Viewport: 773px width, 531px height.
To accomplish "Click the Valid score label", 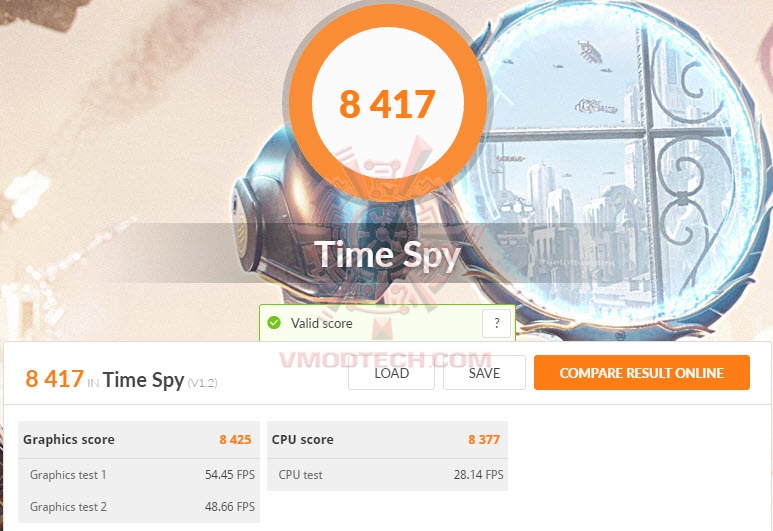I will (x=321, y=323).
